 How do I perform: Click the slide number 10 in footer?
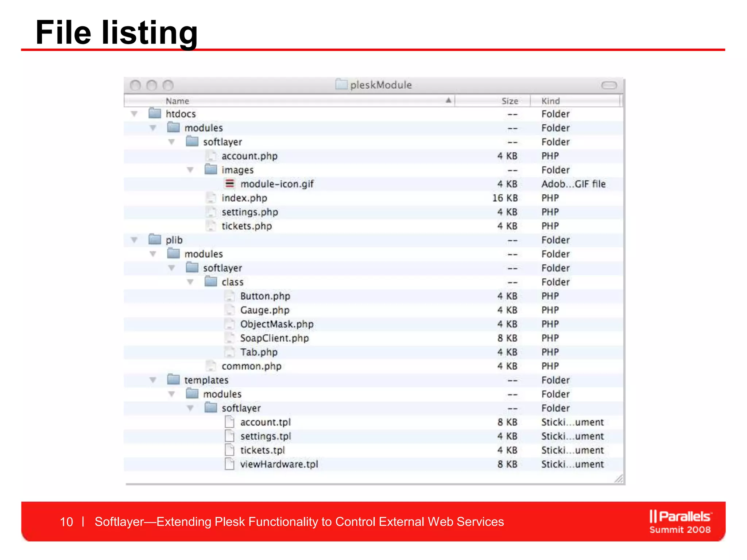click(x=66, y=522)
